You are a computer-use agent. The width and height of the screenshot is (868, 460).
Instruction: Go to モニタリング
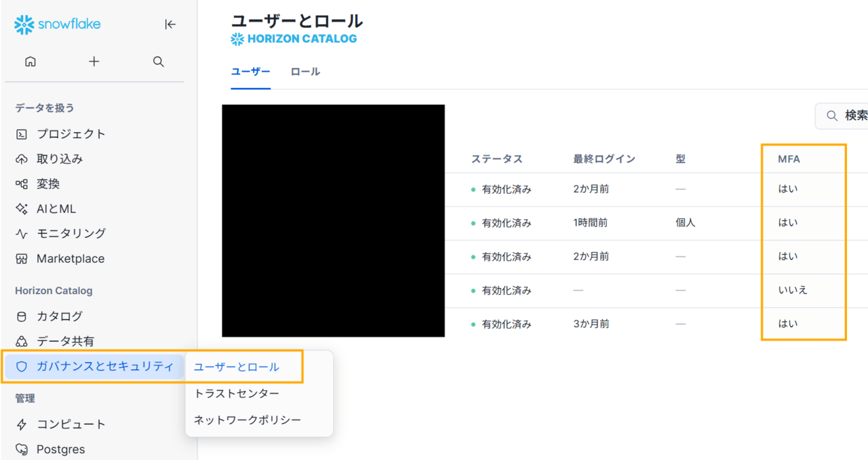[x=71, y=234]
